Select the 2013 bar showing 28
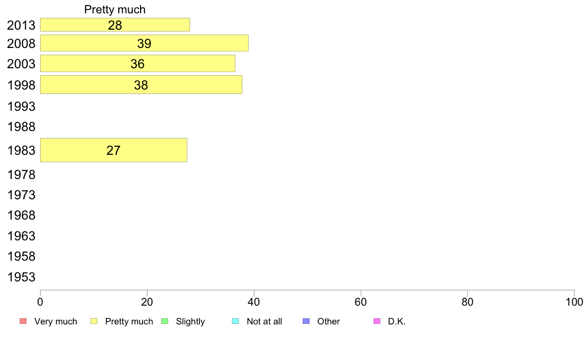Screen dimensions: 588x364 tap(115, 25)
